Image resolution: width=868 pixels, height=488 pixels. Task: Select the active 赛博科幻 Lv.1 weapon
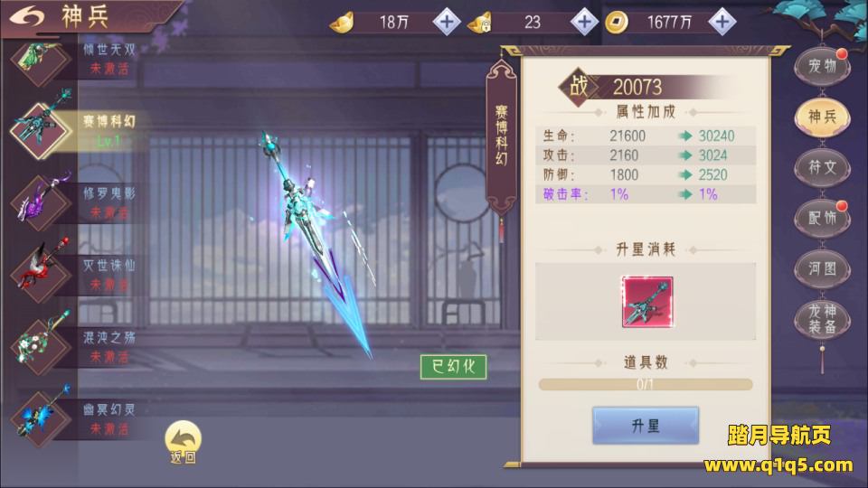click(x=73, y=130)
